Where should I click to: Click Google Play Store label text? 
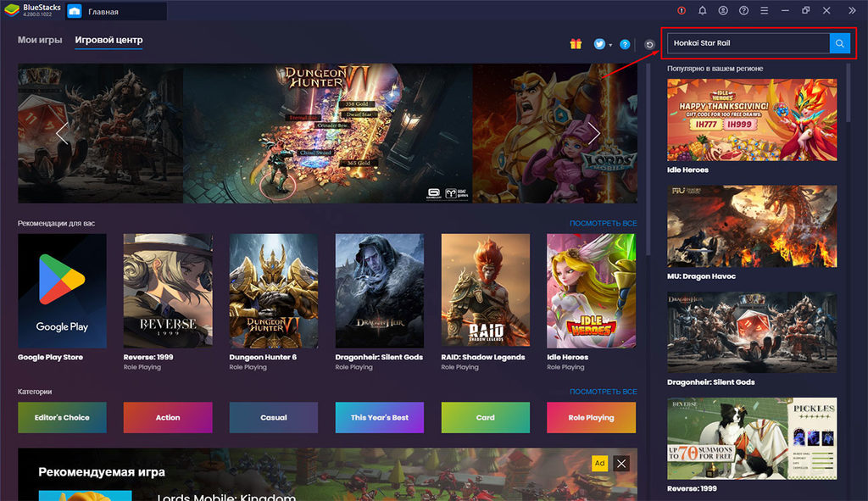click(x=50, y=357)
